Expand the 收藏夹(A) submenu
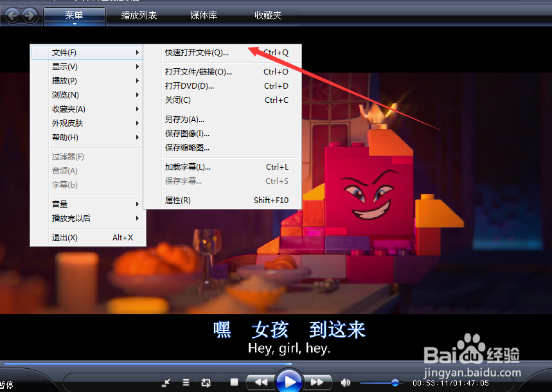Viewport: 552px width, 392px height. coord(87,109)
